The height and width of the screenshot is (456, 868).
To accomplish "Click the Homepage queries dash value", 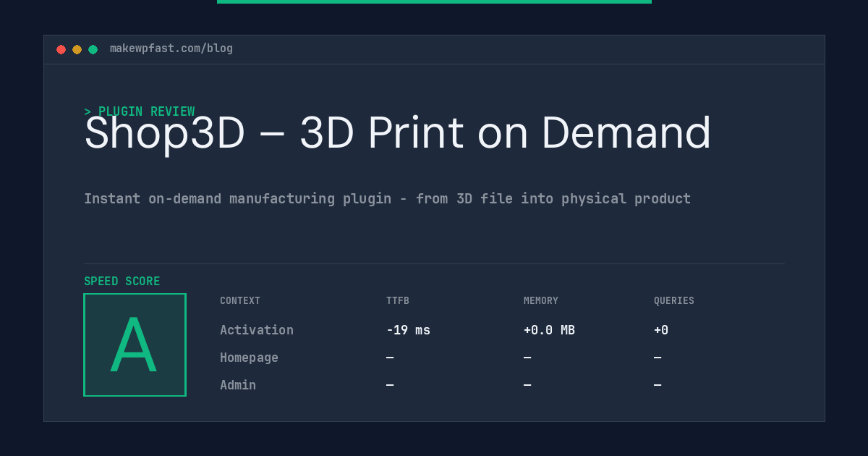I will click(658, 358).
